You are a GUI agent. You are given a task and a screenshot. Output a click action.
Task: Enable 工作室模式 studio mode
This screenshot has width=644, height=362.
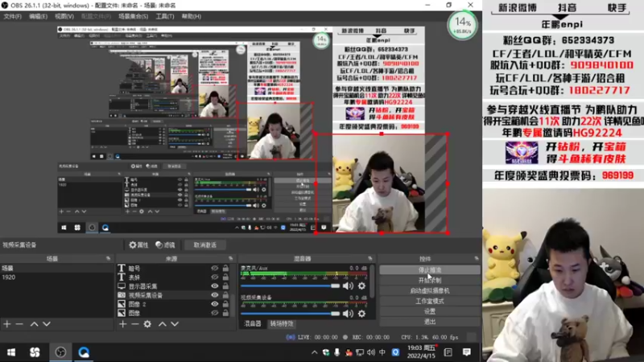click(430, 301)
